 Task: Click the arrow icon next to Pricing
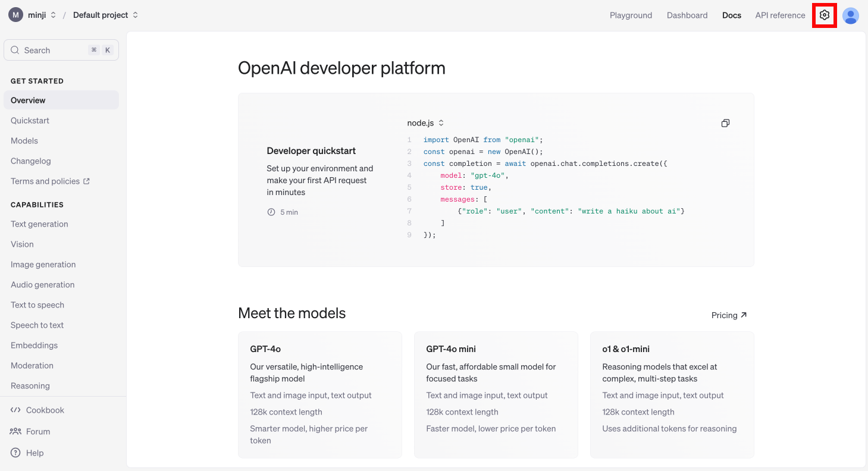pos(744,315)
